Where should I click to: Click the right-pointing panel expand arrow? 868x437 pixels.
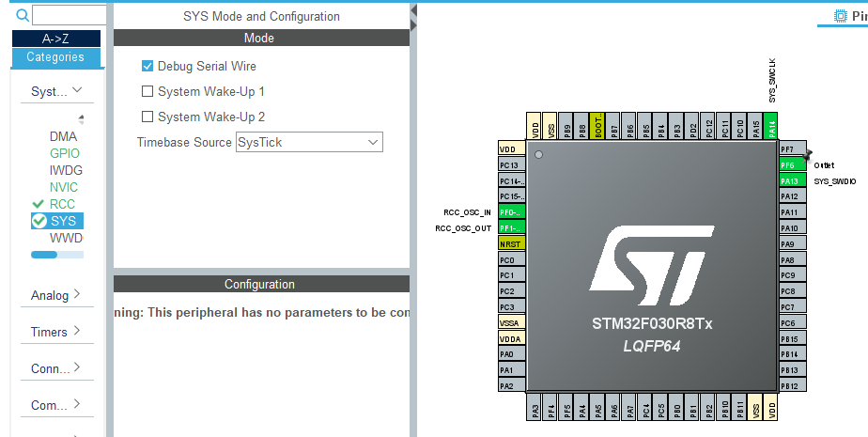coord(413,25)
